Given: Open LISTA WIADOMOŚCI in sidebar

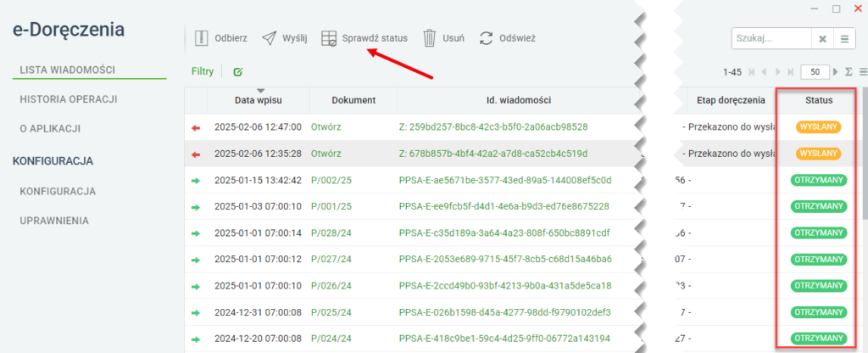Looking at the screenshot, I should [68, 70].
